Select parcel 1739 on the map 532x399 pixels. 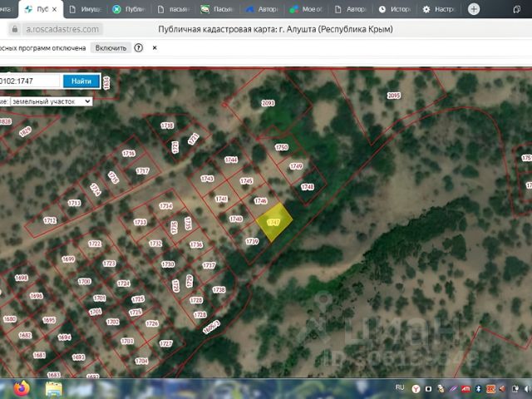coord(252,241)
